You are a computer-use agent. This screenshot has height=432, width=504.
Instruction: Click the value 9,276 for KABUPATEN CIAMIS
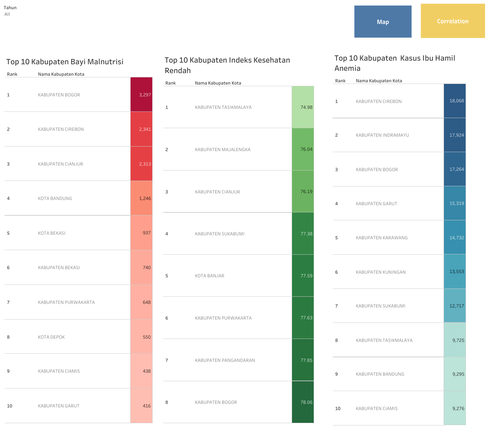pos(454,408)
